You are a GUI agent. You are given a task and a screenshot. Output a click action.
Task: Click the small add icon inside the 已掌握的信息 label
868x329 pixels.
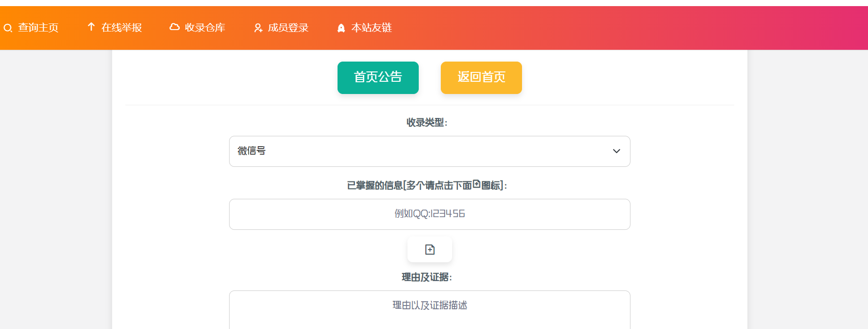(x=476, y=184)
